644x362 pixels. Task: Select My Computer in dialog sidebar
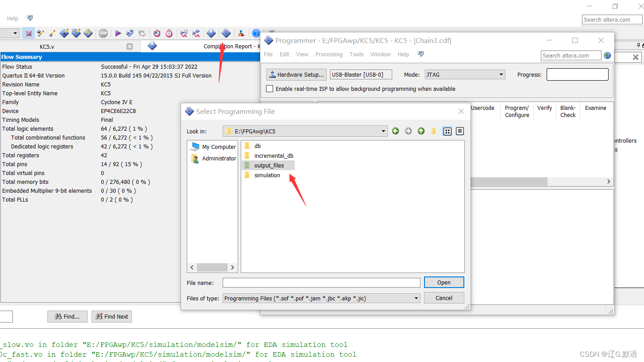(x=213, y=147)
